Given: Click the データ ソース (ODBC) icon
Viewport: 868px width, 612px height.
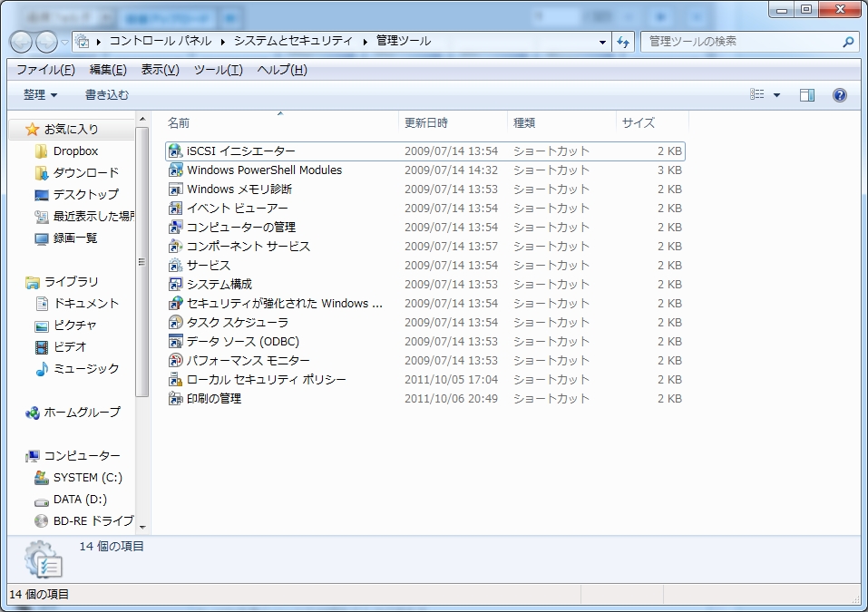Looking at the screenshot, I should pos(175,342).
